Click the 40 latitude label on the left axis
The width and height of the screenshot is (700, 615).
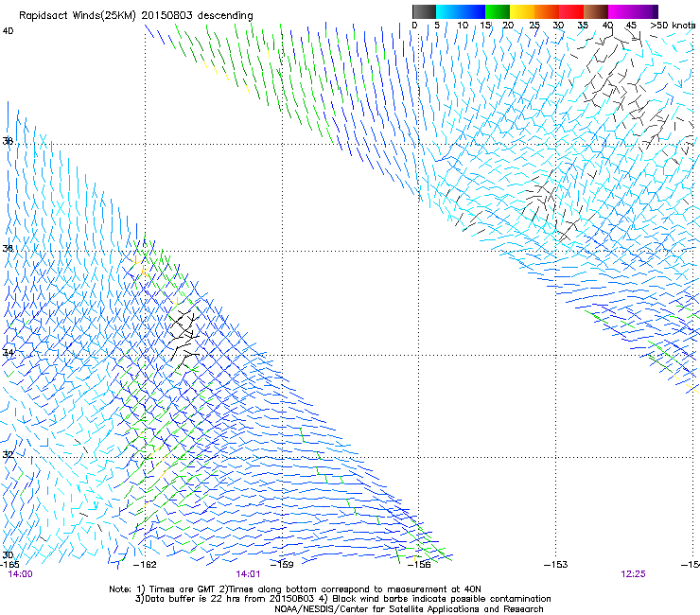[x=8, y=31]
